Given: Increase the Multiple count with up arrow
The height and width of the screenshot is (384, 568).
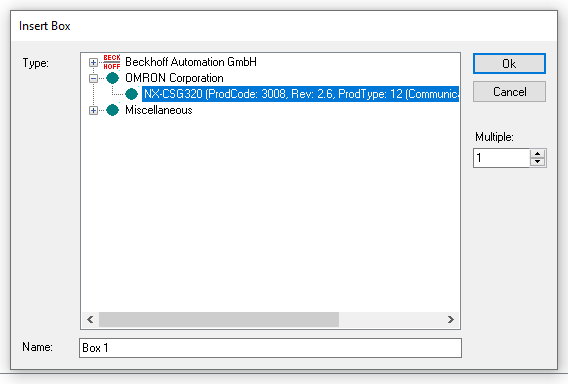Looking at the screenshot, I should point(538,154).
